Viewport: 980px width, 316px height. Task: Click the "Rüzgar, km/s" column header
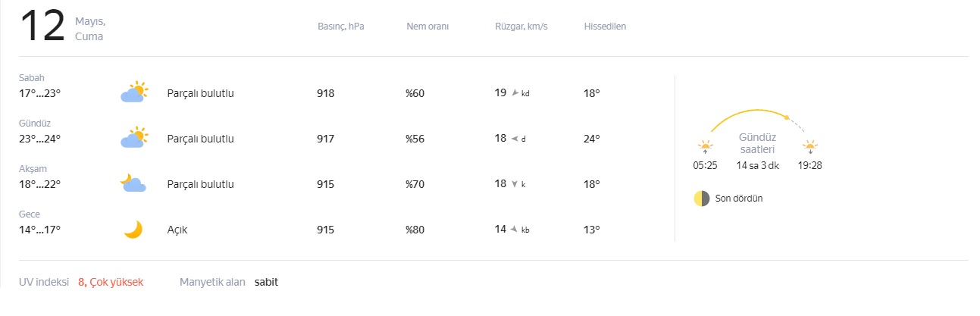click(521, 27)
